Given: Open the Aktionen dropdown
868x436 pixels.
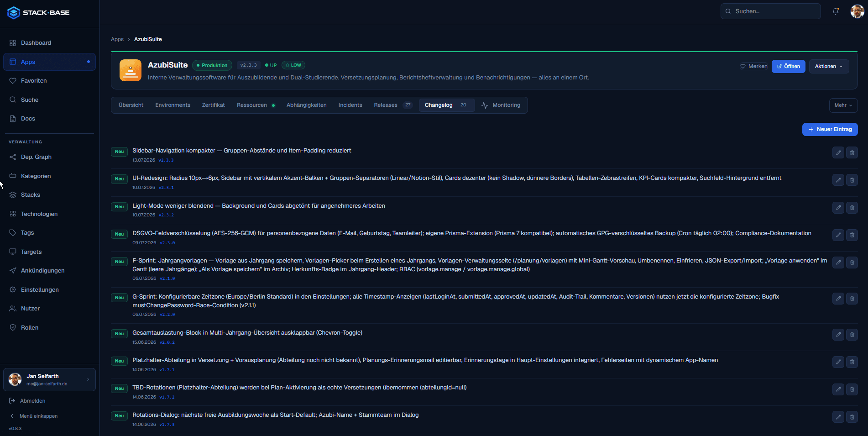Looking at the screenshot, I should pyautogui.click(x=829, y=66).
